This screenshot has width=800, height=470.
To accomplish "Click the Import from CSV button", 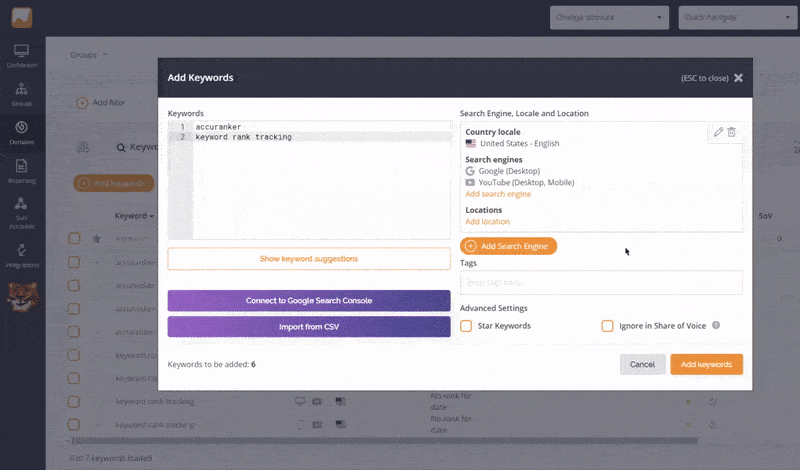I will click(309, 327).
